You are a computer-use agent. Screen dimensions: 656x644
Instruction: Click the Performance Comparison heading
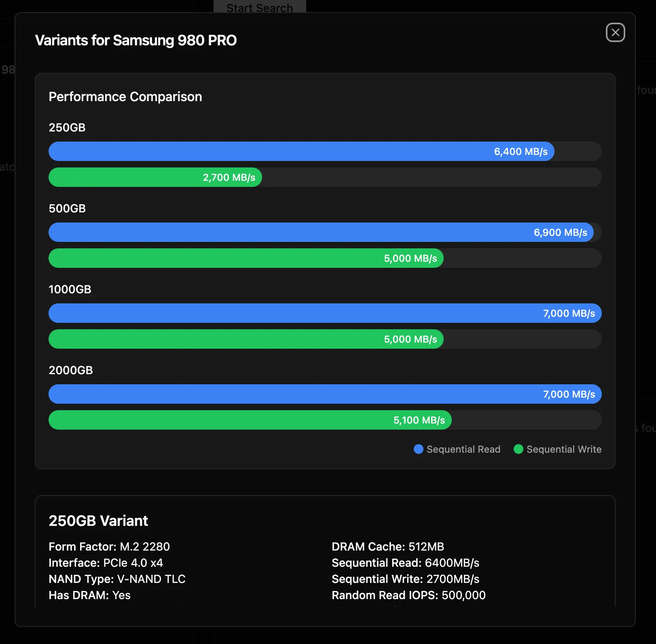click(125, 97)
